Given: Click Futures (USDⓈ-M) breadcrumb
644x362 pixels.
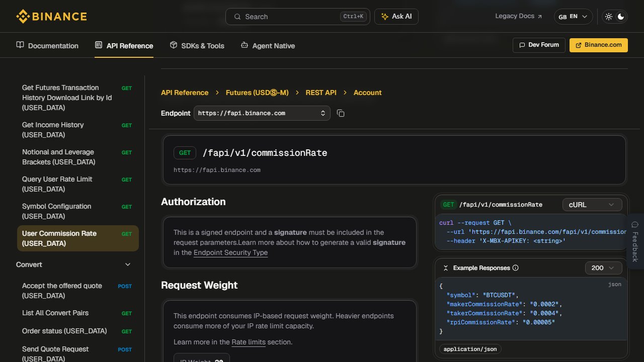Looking at the screenshot, I should pyautogui.click(x=257, y=93).
